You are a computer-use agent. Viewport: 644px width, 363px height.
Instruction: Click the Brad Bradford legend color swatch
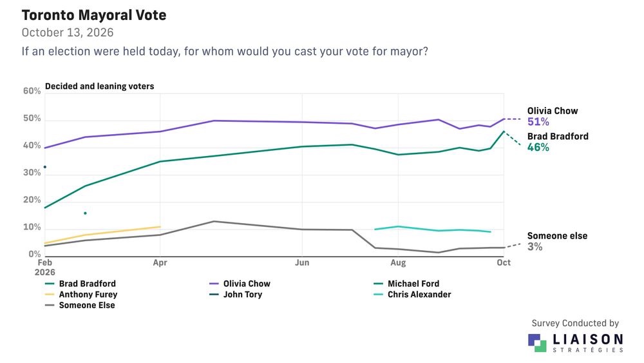point(50,284)
